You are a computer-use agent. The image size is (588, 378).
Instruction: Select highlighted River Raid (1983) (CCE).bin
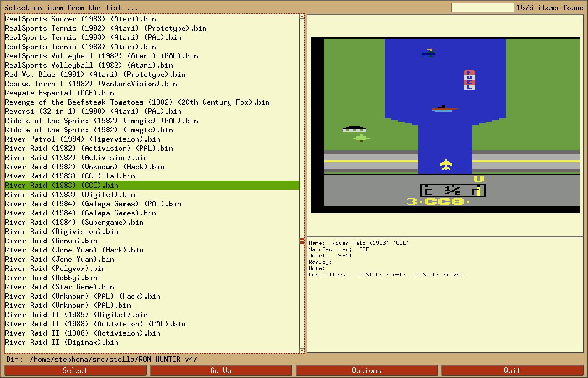point(62,185)
